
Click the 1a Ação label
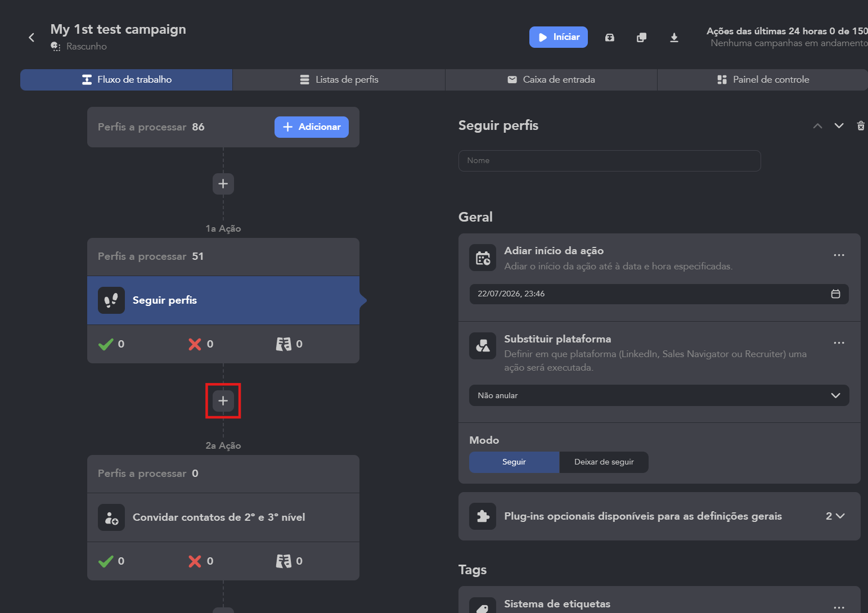(223, 229)
